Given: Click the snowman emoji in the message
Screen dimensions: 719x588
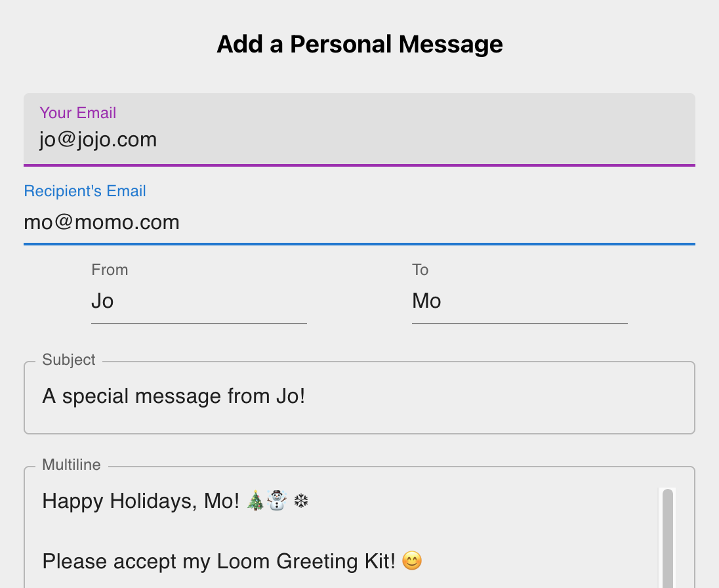Looking at the screenshot, I should point(277,501).
